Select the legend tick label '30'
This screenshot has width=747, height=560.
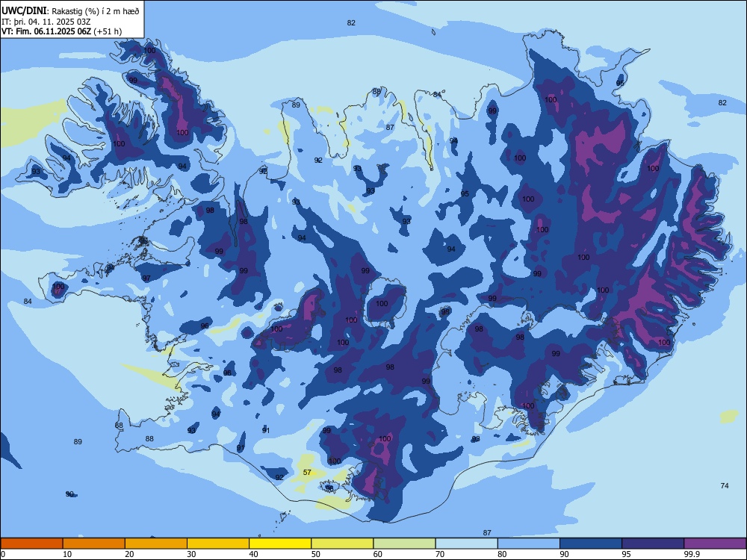pos(191,554)
